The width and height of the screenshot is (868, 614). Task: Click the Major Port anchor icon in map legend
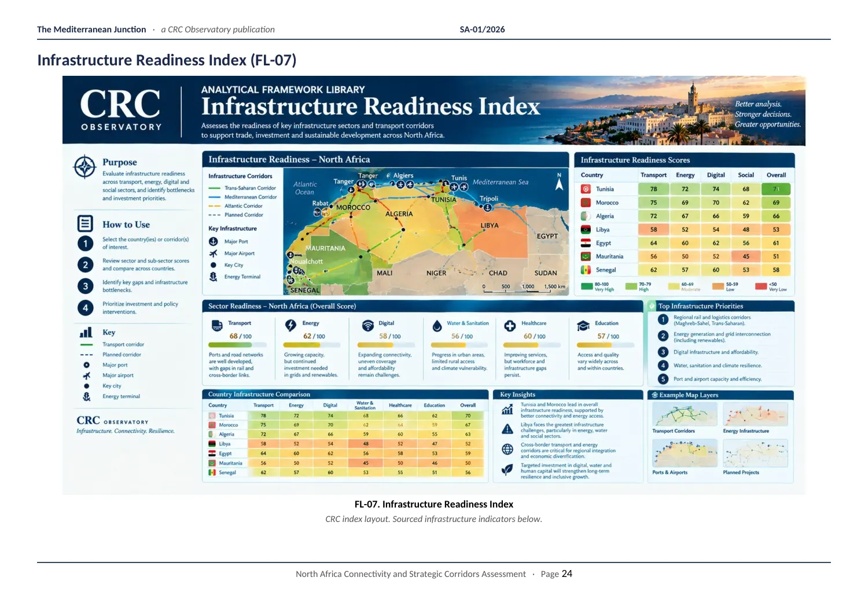213,241
